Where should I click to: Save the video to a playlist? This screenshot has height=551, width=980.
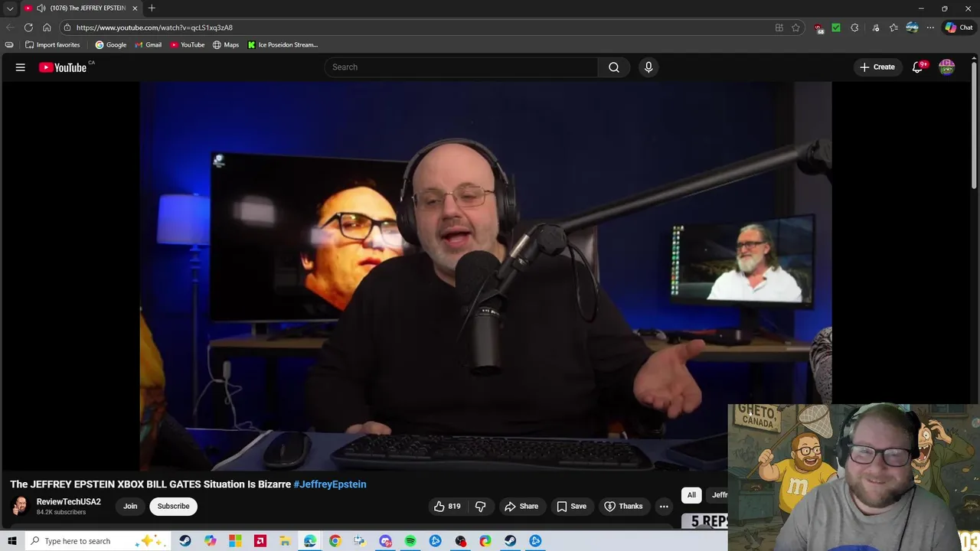pyautogui.click(x=571, y=506)
